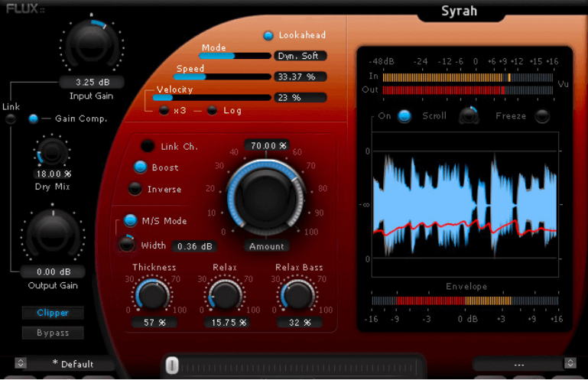This screenshot has width=588, height=380.
Task: Click the Output Gain knob
Action: click(x=53, y=234)
